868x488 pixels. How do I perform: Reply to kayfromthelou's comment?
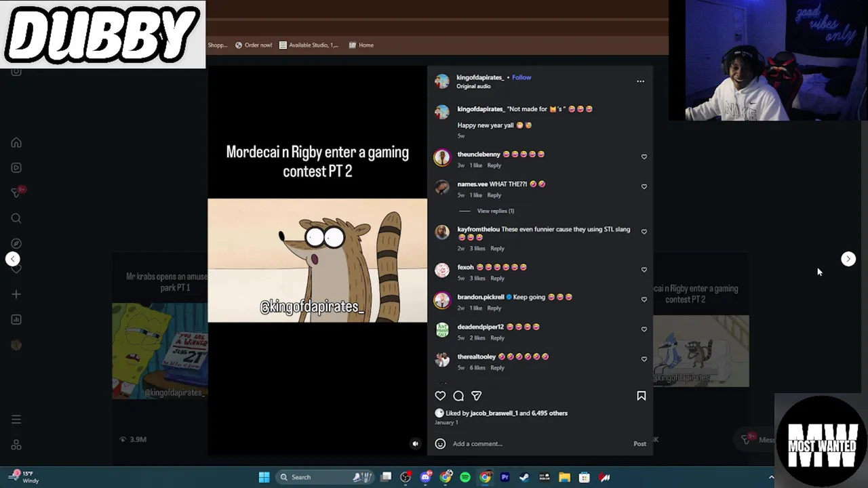click(x=497, y=248)
